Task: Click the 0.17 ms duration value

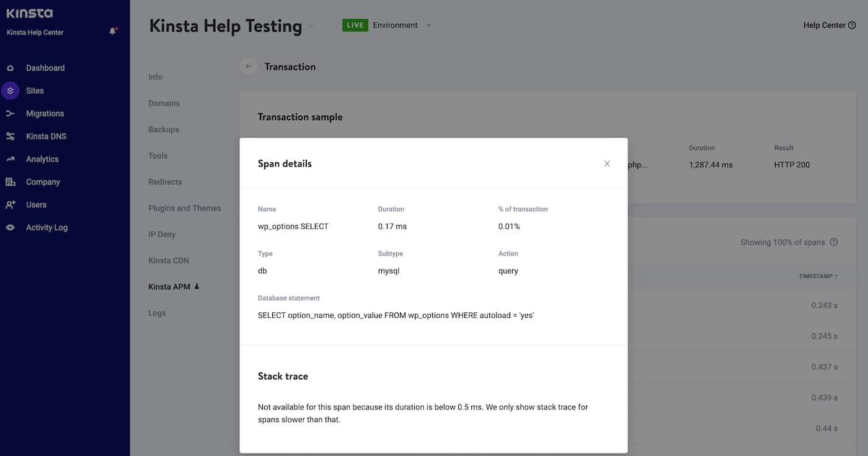Action: [392, 227]
